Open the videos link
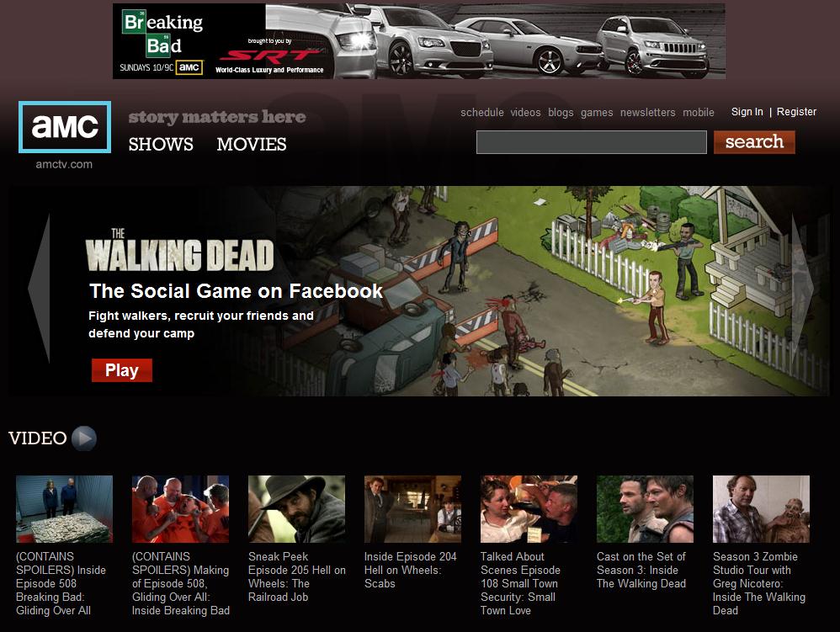Viewport: 840px width, 632px height. [525, 113]
